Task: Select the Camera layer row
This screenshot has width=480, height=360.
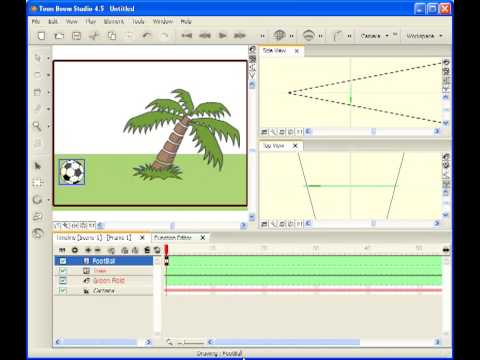Action: pos(104,291)
